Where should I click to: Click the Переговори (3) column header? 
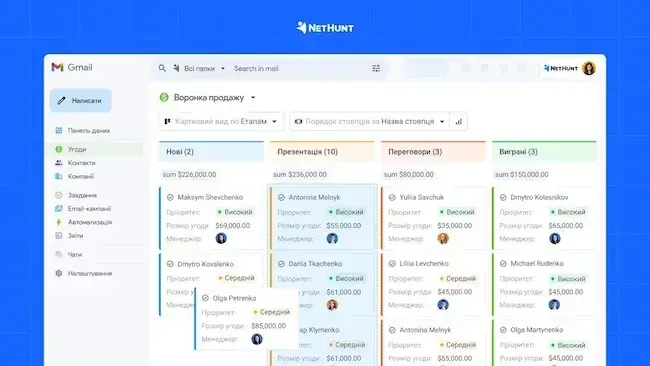click(433, 152)
